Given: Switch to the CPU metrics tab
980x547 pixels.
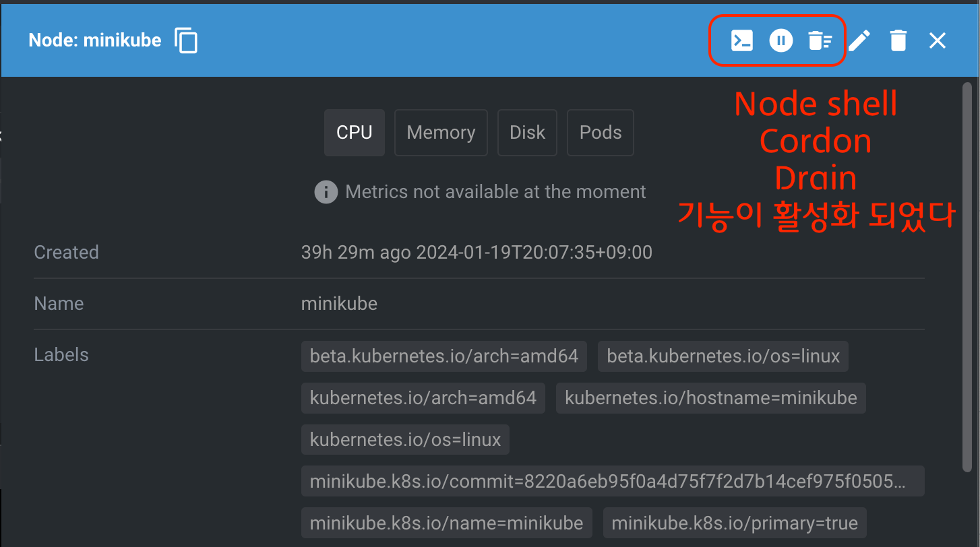Looking at the screenshot, I should [x=355, y=133].
